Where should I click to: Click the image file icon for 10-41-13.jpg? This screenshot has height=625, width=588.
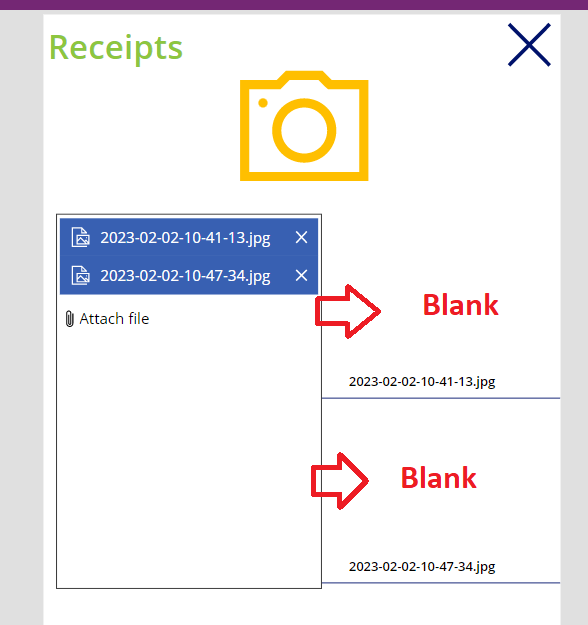[x=81, y=238]
